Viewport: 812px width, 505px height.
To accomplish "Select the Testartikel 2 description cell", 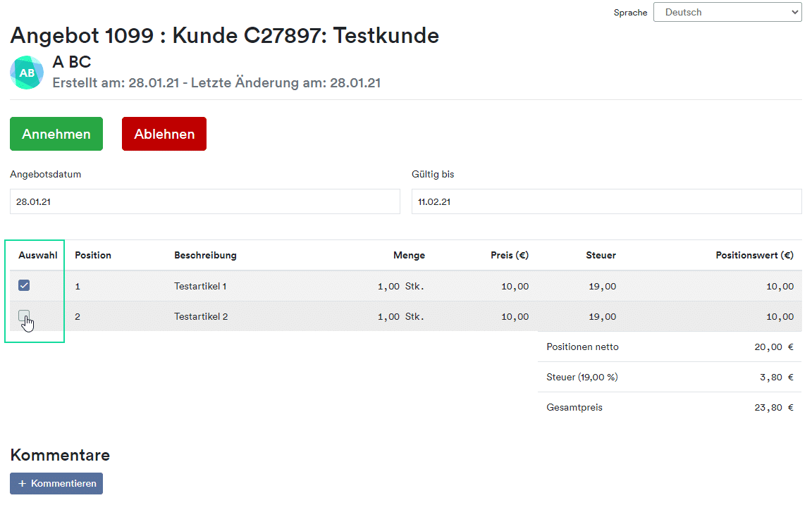I will [x=201, y=316].
